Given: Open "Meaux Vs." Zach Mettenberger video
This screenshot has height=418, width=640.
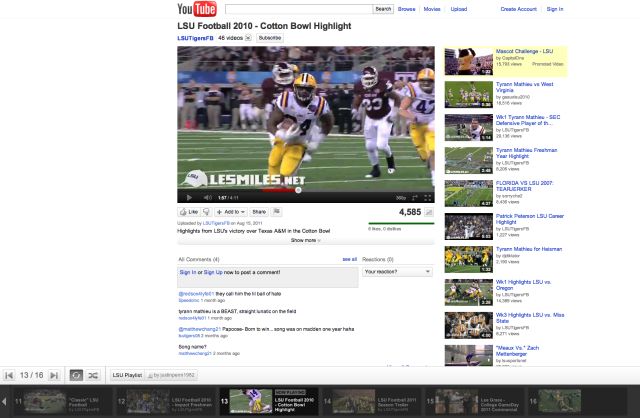Looking at the screenshot, I should 517,351.
